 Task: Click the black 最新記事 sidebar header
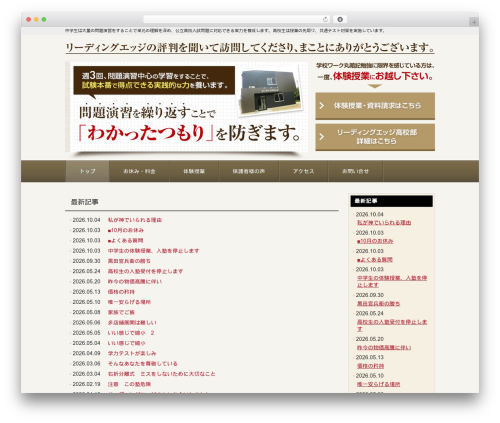(x=391, y=201)
